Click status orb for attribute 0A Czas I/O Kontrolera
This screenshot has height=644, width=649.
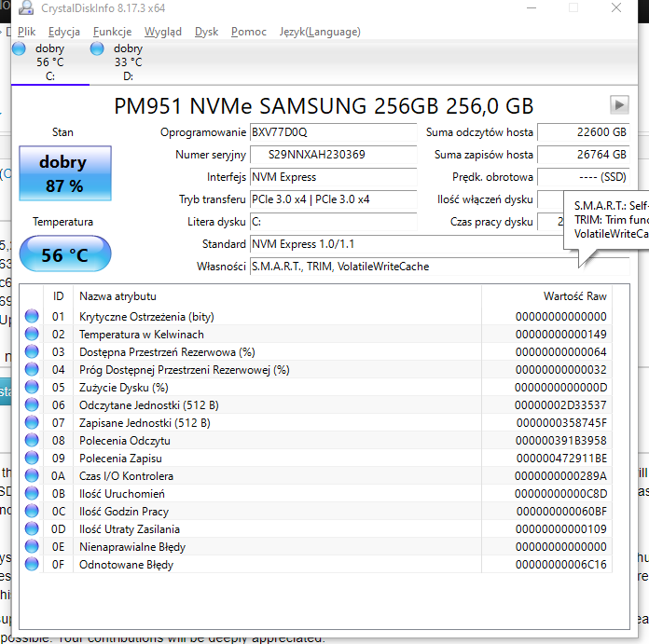[x=32, y=475]
